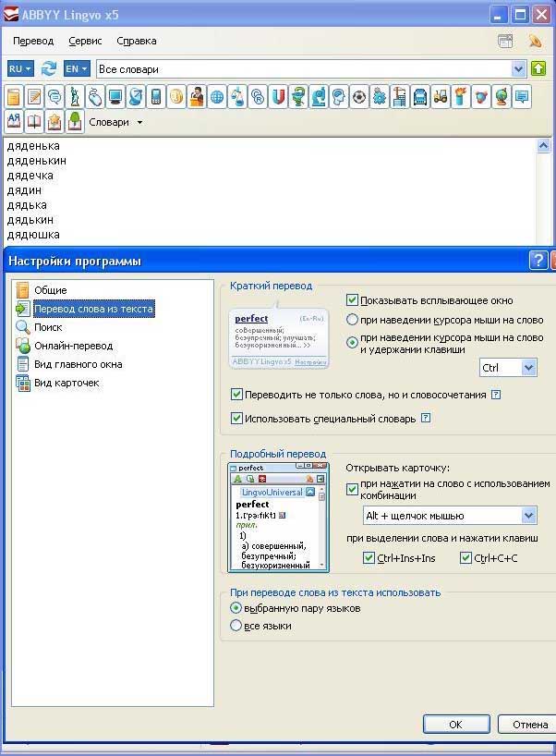Click the computer monitor dictionary icon

click(x=115, y=97)
